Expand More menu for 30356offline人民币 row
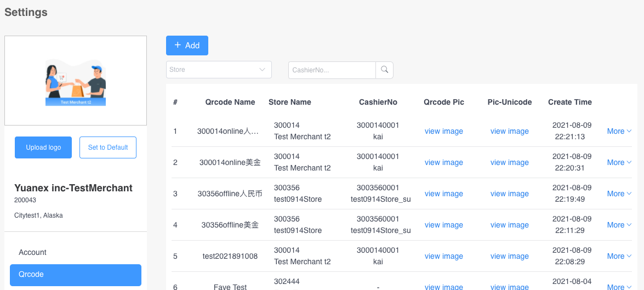Viewport: 644px width, 290px height. pyautogui.click(x=619, y=194)
